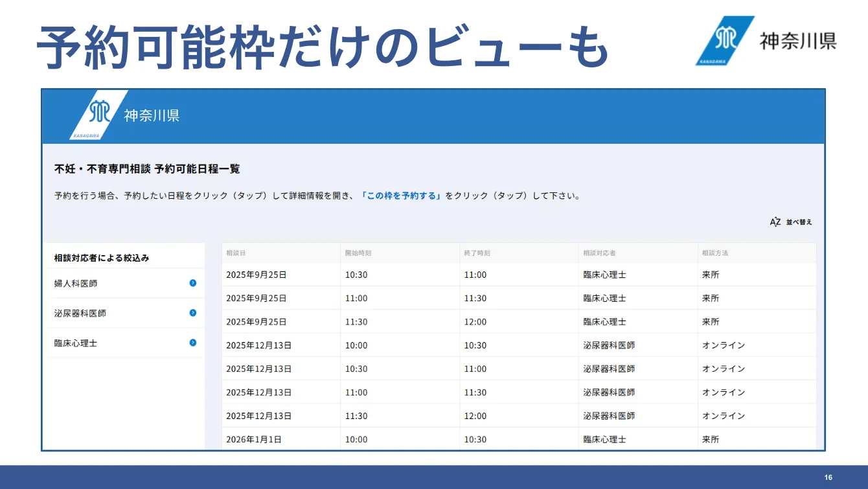Screen dimensions: 868x489
Task: Sort by the 開始時刻 column header
Action: click(x=358, y=253)
